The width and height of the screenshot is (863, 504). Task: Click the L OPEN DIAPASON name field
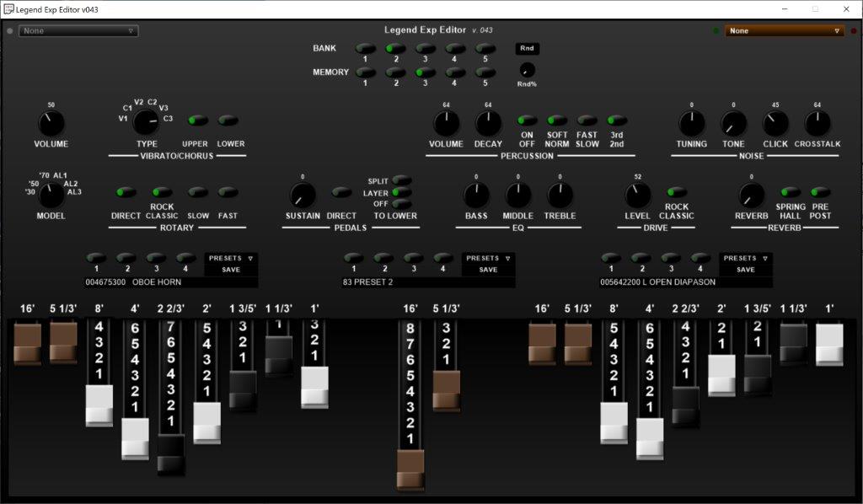tap(685, 281)
